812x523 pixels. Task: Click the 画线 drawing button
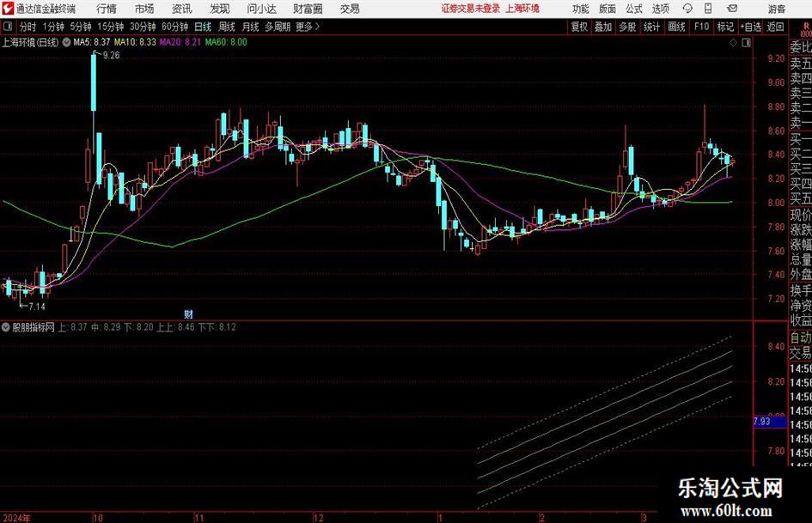coord(677,27)
